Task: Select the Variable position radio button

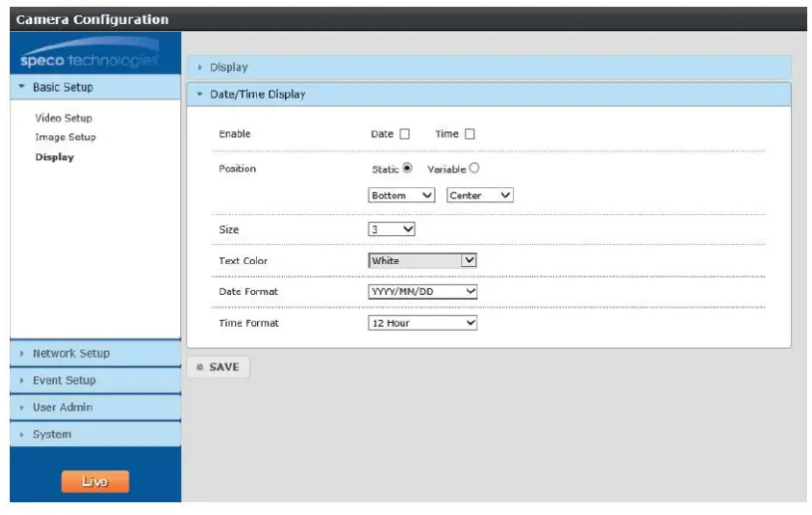Action: [x=474, y=168]
